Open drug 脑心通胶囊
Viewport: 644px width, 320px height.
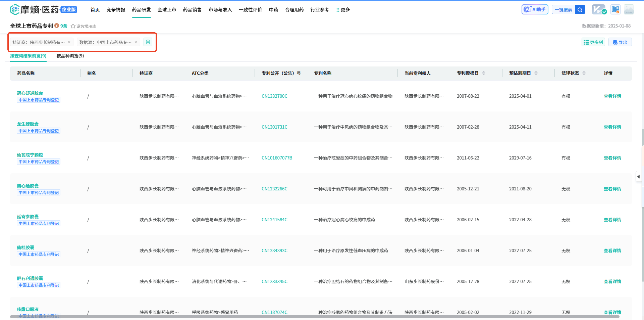tap(28, 186)
